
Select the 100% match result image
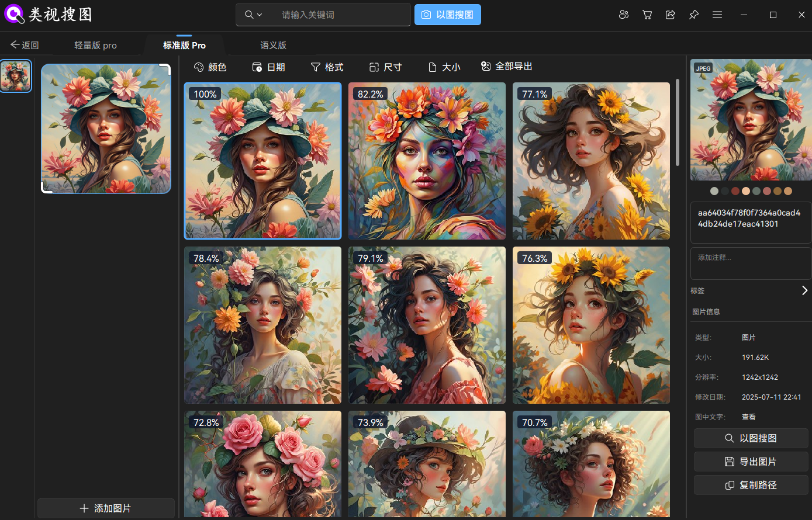263,161
